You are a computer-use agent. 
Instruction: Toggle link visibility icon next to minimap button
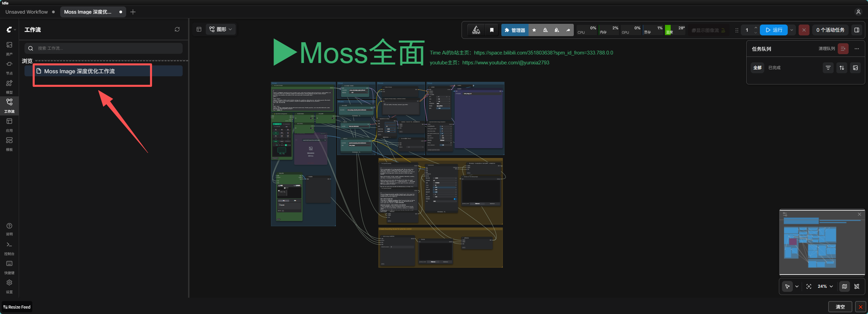point(857,286)
